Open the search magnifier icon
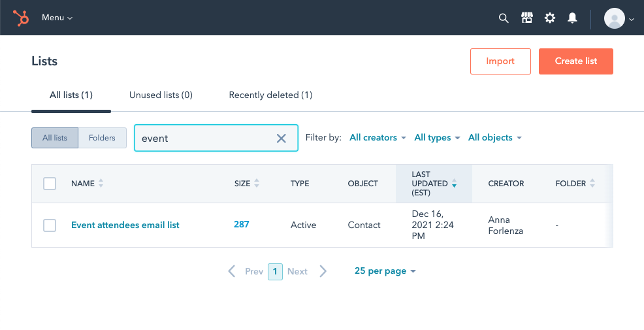Screen dimensions: 644x330 (x=504, y=18)
